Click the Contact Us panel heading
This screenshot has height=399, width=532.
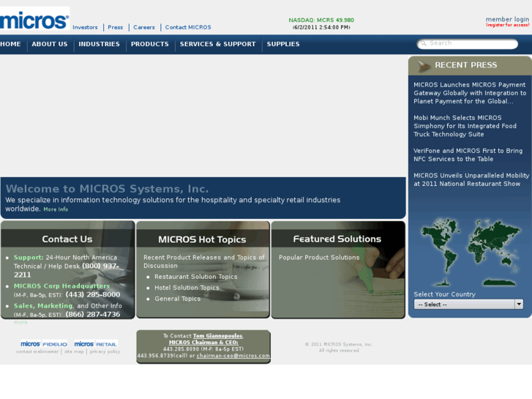(x=67, y=239)
